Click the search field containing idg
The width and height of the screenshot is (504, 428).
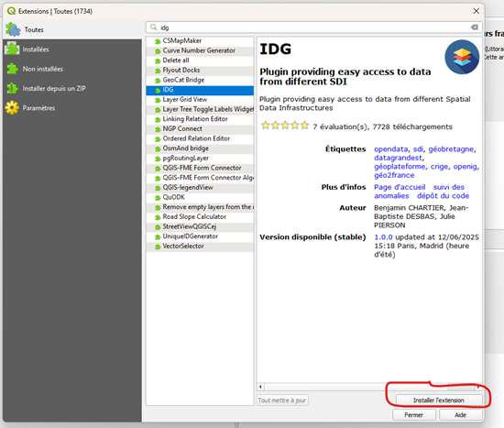(314, 27)
